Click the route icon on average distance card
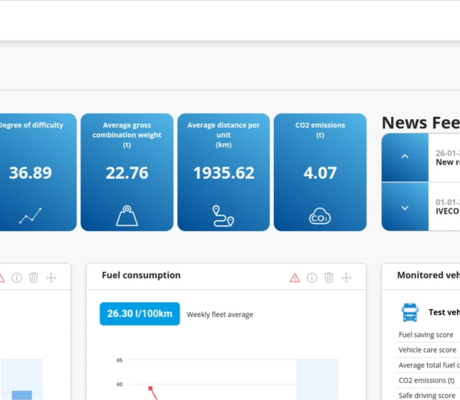Image resolution: width=460 pixels, height=400 pixels. tap(223, 216)
